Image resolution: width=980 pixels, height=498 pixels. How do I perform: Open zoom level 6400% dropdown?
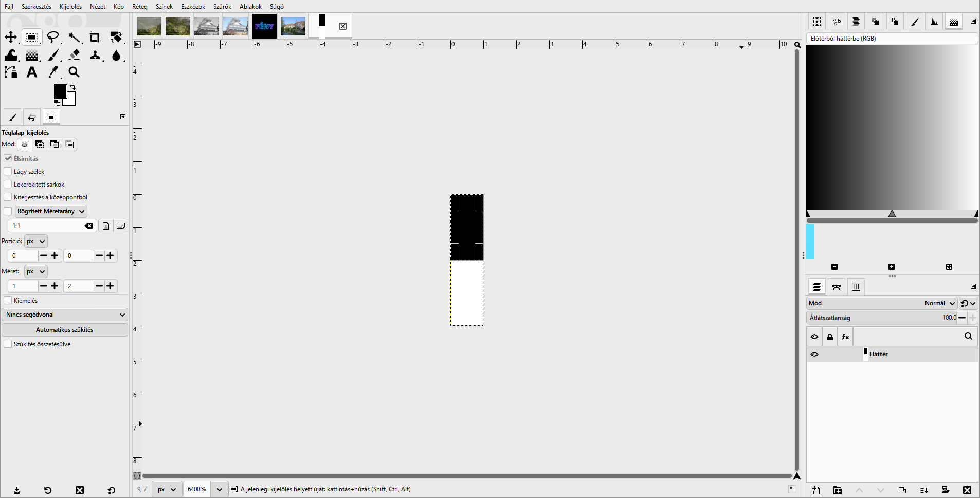tap(220, 489)
